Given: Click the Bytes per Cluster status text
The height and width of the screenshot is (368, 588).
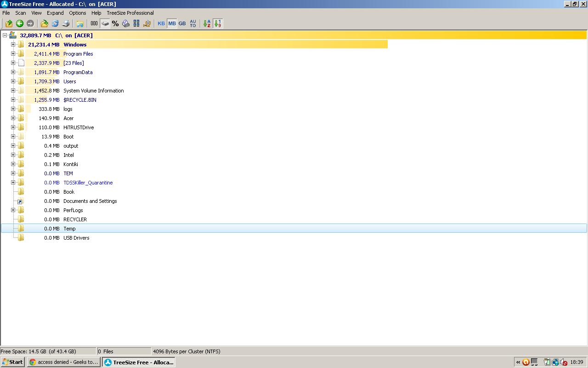Looking at the screenshot, I should tap(187, 351).
